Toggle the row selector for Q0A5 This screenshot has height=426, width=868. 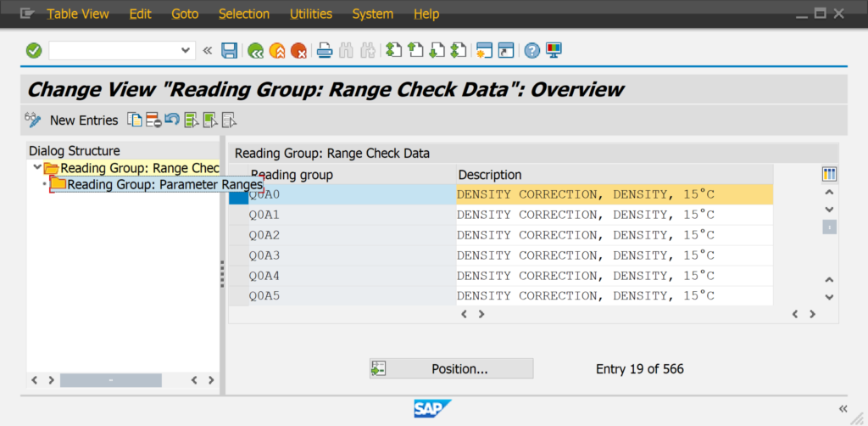[238, 296]
